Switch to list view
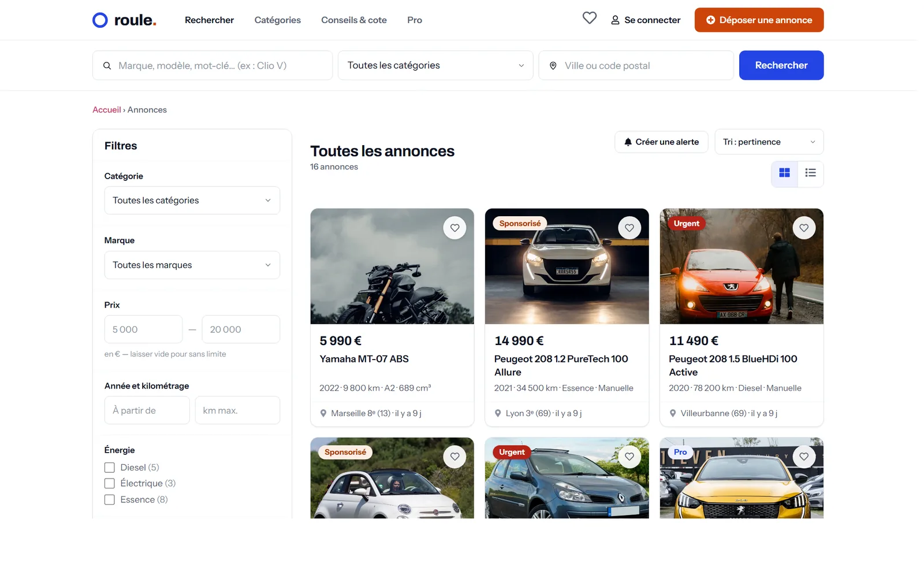Viewport: 924px width, 578px height. (x=810, y=173)
